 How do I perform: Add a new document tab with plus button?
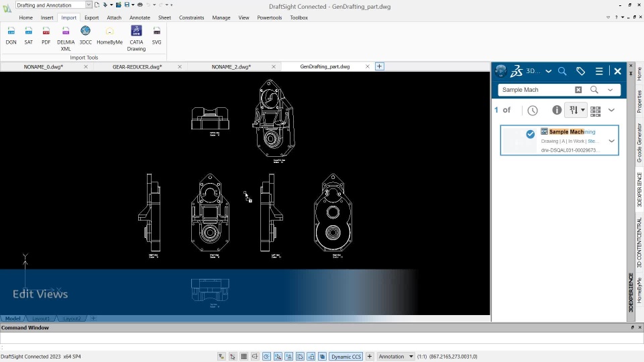[380, 66]
